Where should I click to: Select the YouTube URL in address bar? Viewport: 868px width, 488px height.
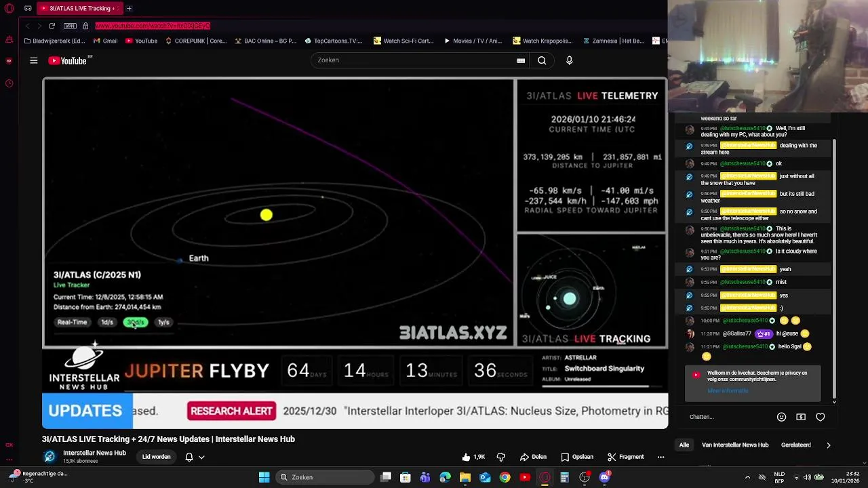click(x=153, y=26)
